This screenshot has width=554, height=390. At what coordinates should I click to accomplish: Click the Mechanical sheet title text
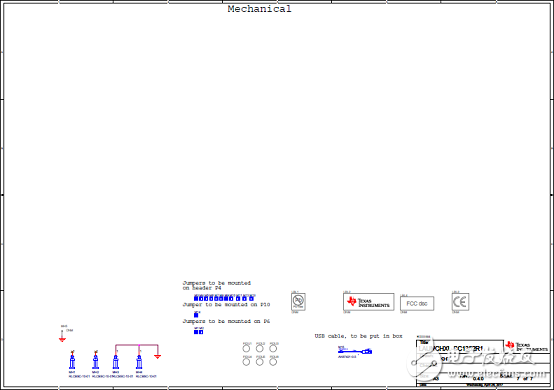[x=260, y=9]
